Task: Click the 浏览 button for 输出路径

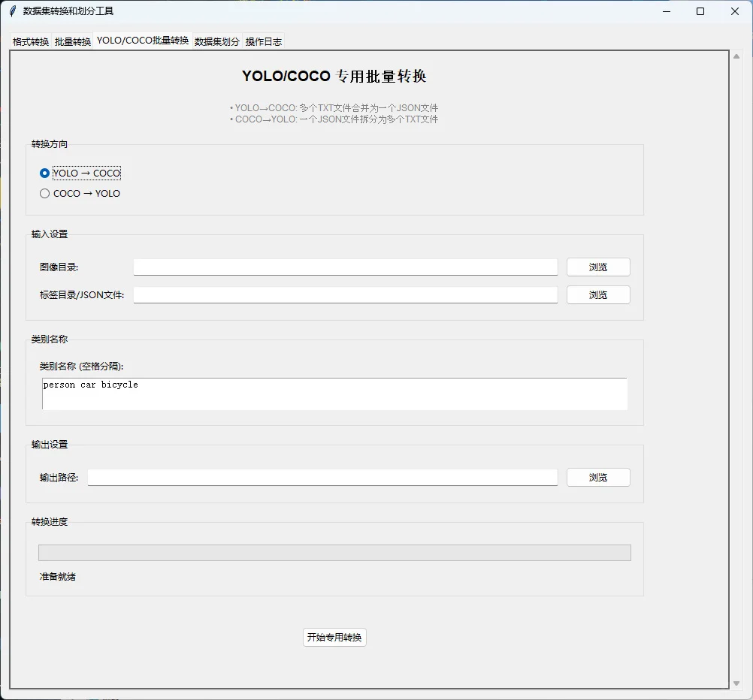Action: (x=597, y=477)
